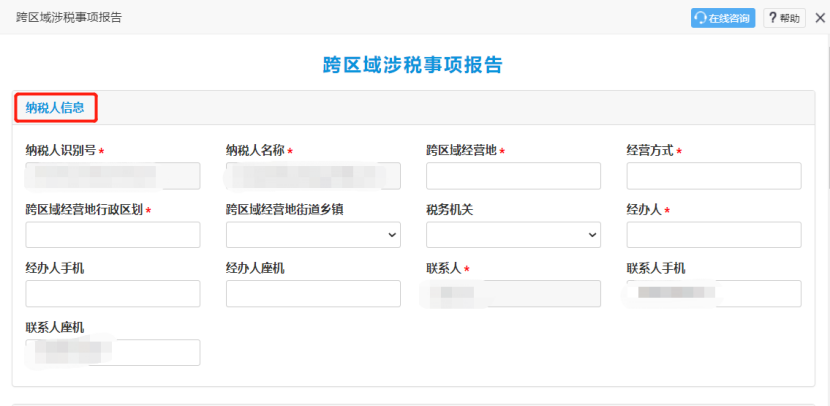Click the 在线咨询 button
This screenshot has width=830, height=406.
723,18
